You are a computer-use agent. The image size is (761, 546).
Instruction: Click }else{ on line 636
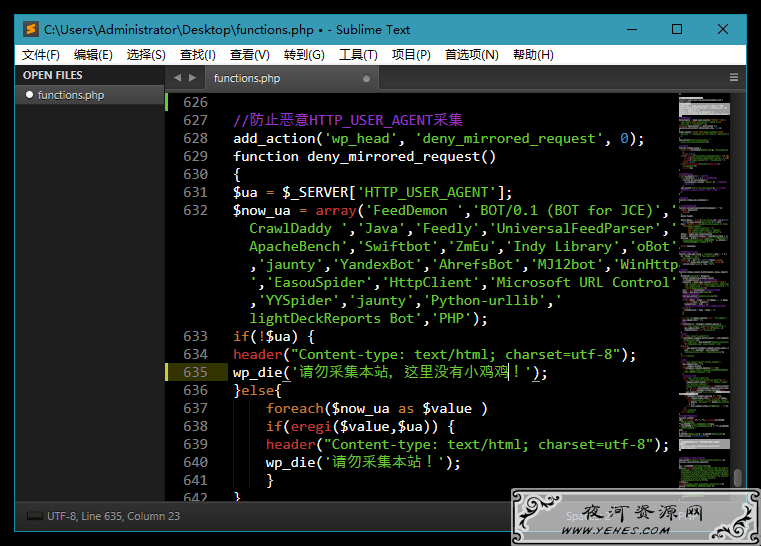257,390
